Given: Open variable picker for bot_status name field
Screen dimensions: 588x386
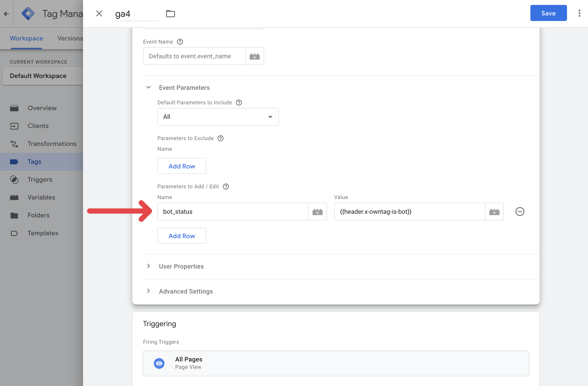Looking at the screenshot, I should [317, 212].
